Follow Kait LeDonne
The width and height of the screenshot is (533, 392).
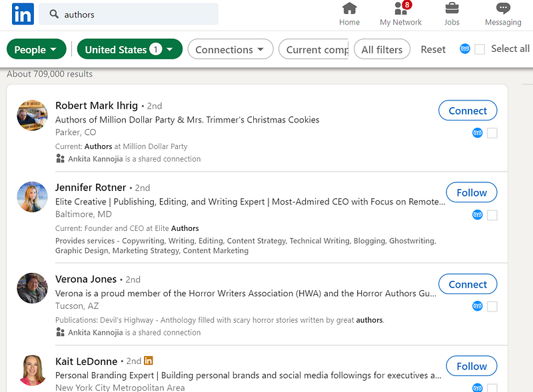pos(472,366)
